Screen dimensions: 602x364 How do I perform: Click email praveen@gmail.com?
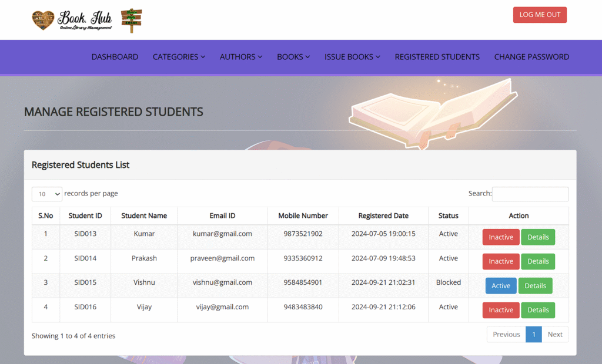222,258
